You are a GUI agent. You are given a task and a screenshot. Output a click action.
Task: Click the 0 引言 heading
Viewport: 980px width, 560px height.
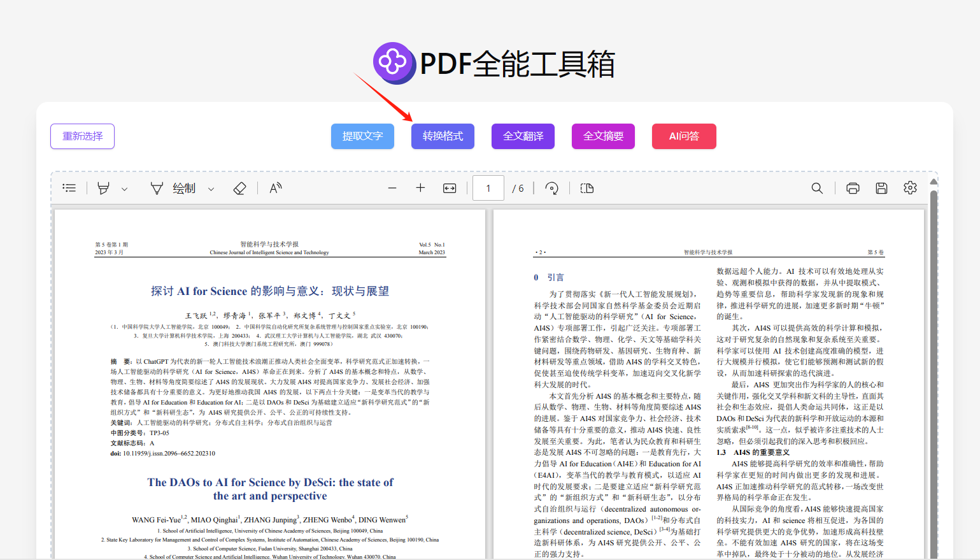coord(549,277)
